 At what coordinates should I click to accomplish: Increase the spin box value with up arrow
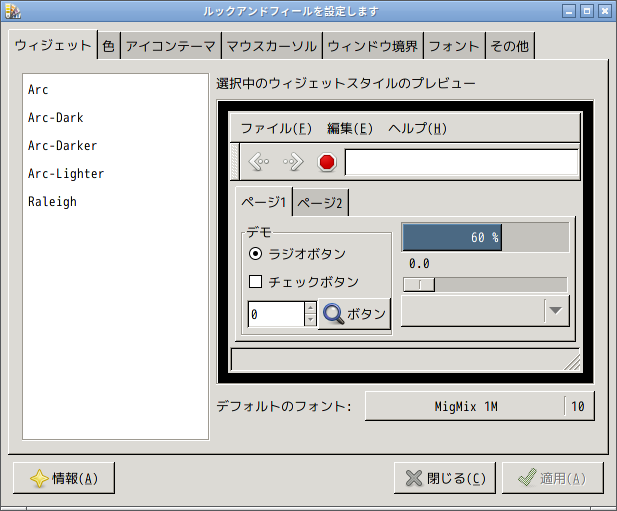click(310, 308)
